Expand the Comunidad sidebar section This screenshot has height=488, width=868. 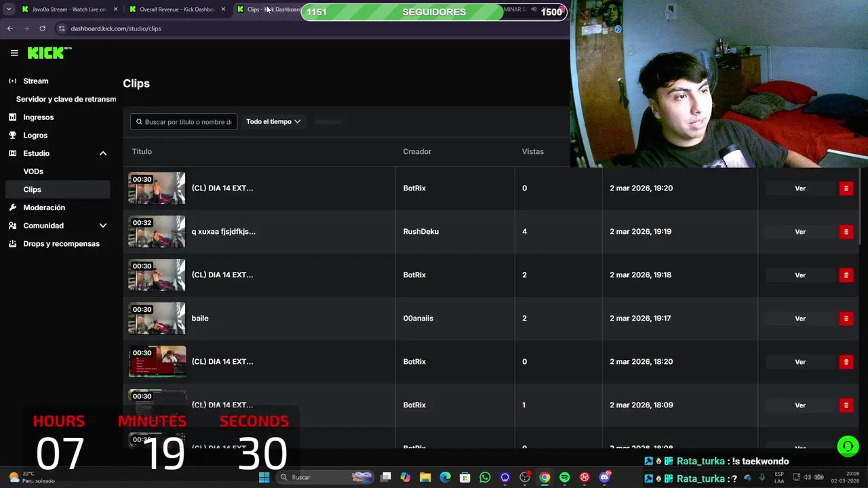(x=103, y=226)
